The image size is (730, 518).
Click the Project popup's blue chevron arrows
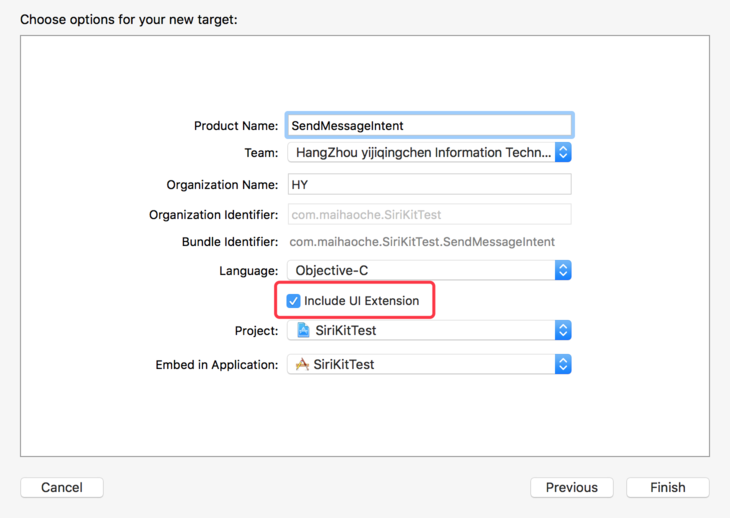coord(563,331)
